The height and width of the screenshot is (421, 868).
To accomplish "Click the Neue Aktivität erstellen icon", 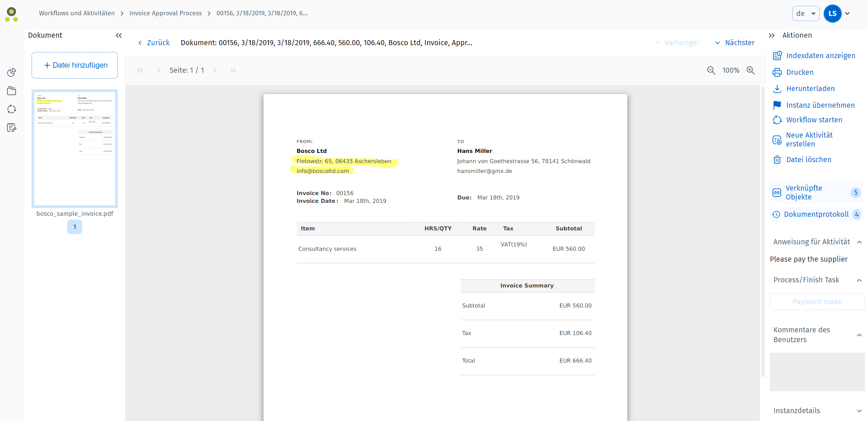I will point(777,140).
